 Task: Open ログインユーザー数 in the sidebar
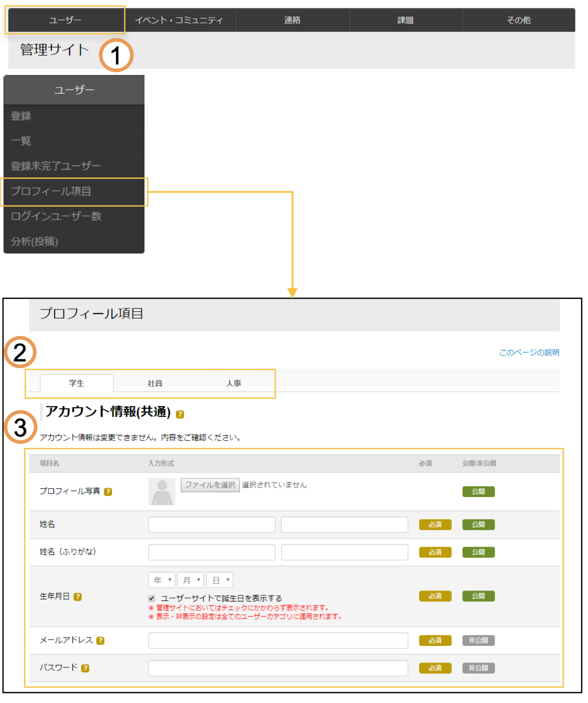pyautogui.click(x=74, y=216)
